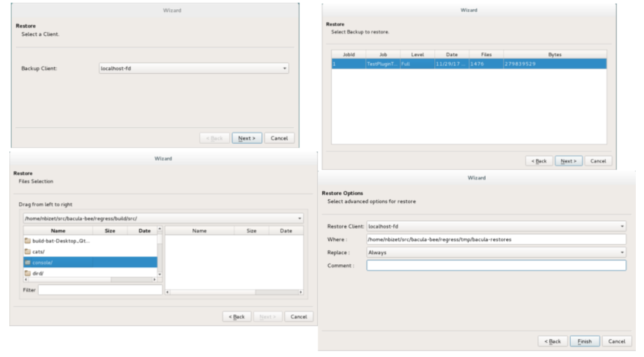The image size is (644, 357).
Task: Click the Filter text field
Action: [100, 290]
